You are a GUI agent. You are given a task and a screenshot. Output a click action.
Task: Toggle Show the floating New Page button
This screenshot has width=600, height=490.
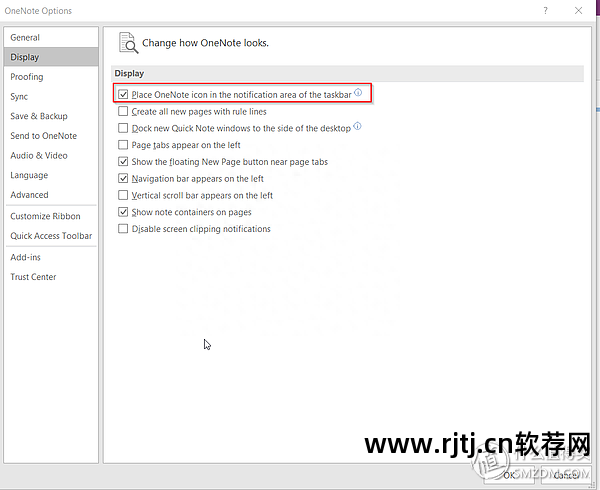coord(123,161)
